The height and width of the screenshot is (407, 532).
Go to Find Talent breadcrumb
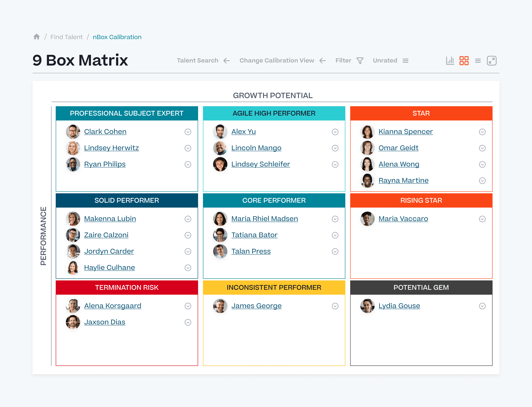[x=66, y=37]
